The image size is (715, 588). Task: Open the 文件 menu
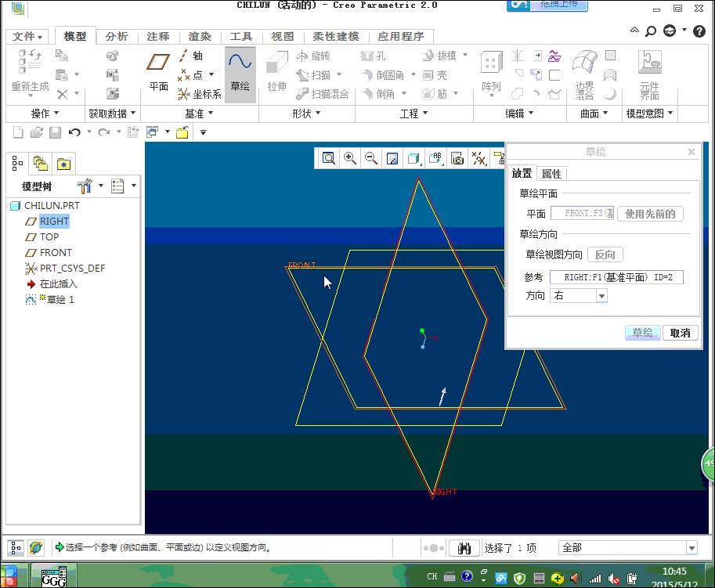27,37
